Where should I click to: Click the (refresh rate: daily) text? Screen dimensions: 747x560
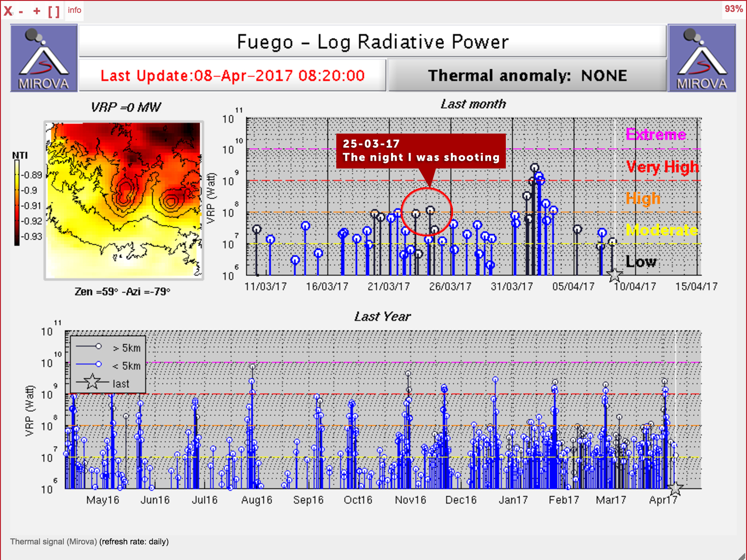[134, 542]
